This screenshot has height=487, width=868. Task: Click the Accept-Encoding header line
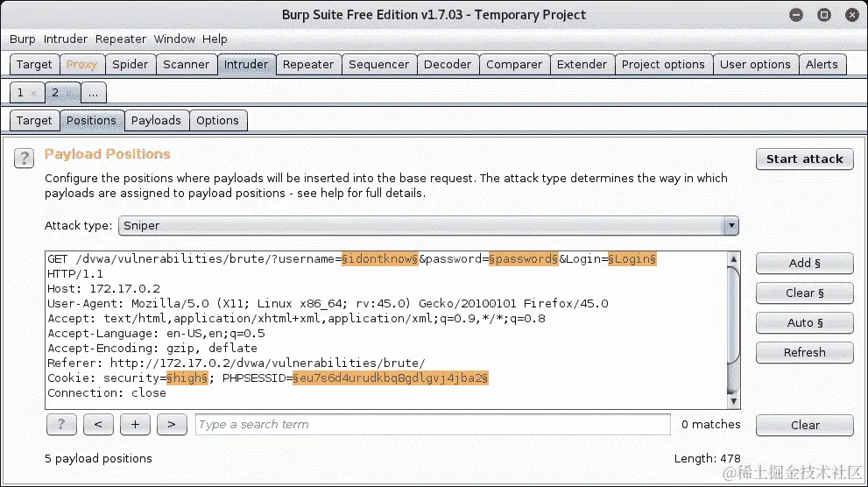[152, 348]
